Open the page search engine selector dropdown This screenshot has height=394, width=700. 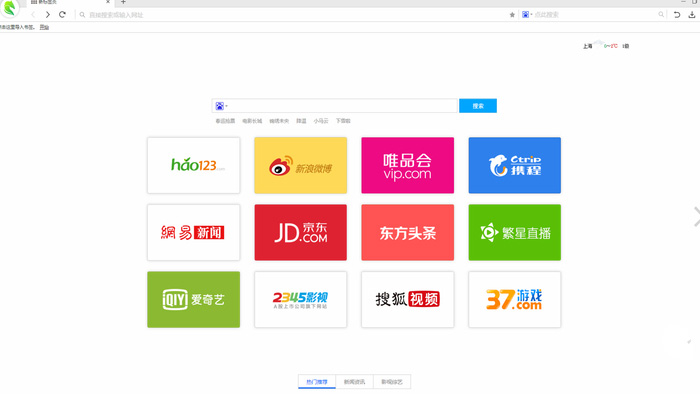pyautogui.click(x=221, y=106)
